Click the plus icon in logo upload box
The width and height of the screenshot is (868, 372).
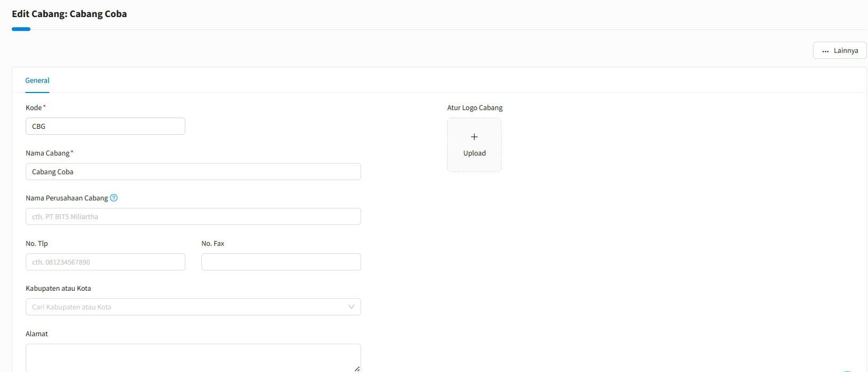474,137
